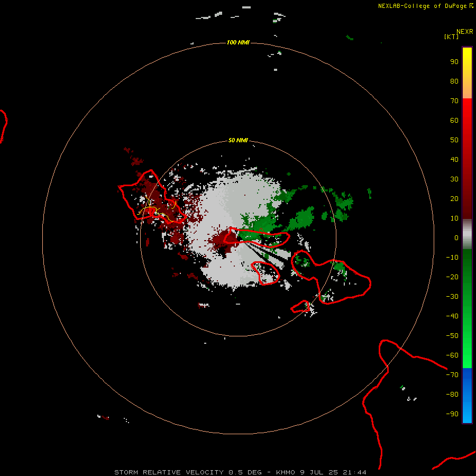Click the 90 value on velocity scale
Screen dimensions: 476x476
point(454,62)
